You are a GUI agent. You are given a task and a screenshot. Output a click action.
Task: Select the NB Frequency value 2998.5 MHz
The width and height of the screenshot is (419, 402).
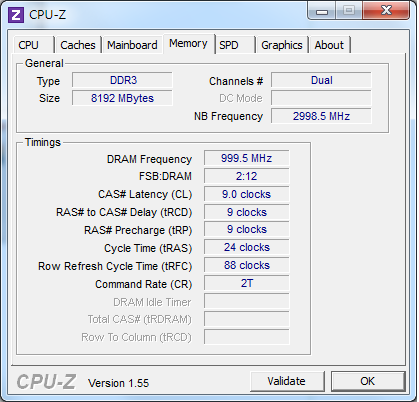tap(321, 116)
